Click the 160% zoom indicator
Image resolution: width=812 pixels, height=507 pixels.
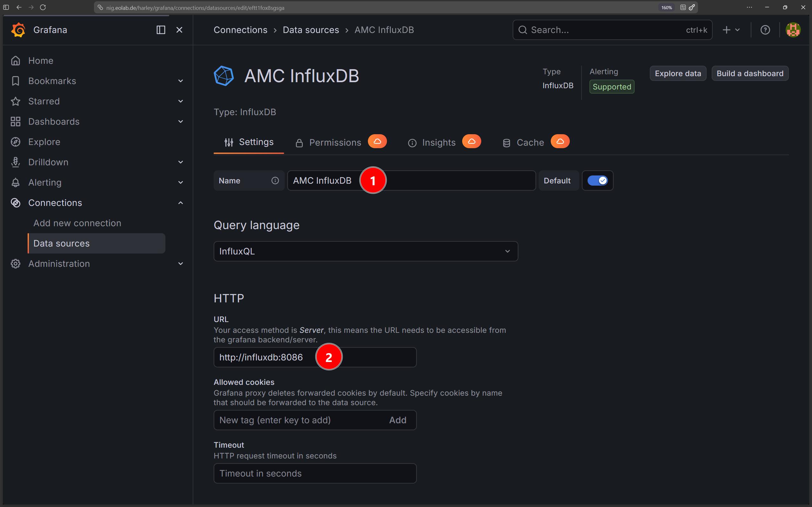pos(666,7)
